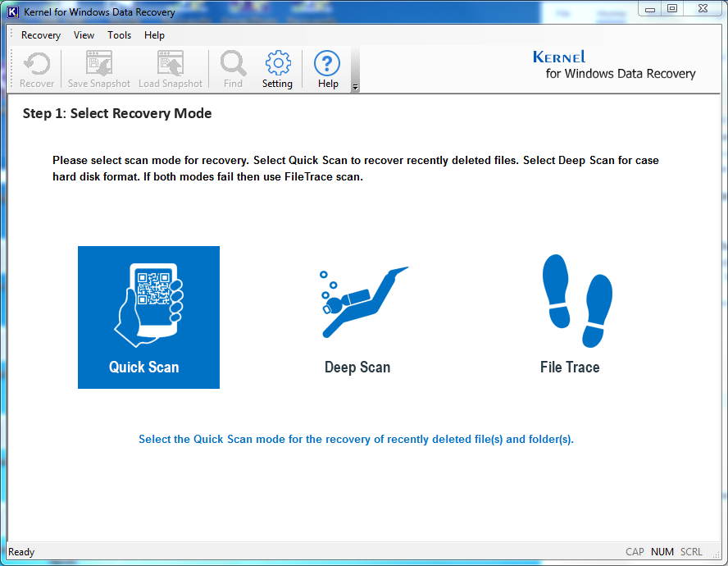Click the SCRL indicator in status bar
This screenshot has width=728, height=566.
(691, 551)
